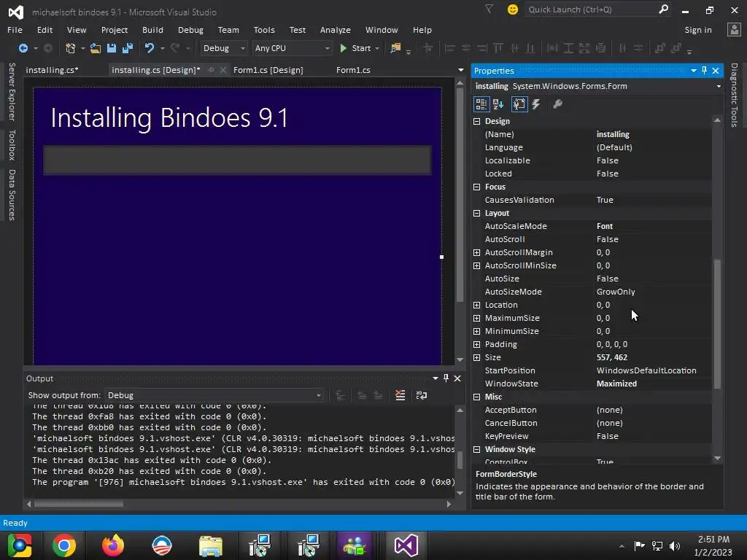747x560 pixels.
Task: Sort properties alphabetically
Action: [x=498, y=104]
